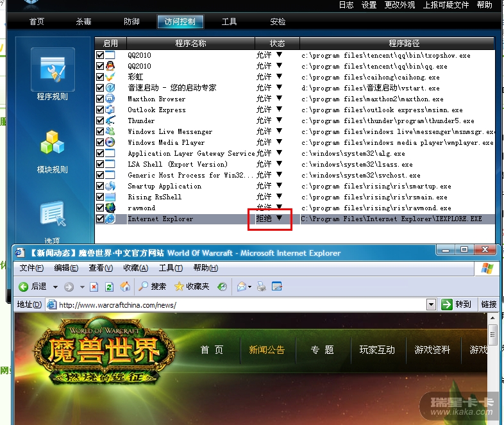Uncheck the Maxthon Browser enable checkbox
The height and width of the screenshot is (425, 504).
pos(100,99)
